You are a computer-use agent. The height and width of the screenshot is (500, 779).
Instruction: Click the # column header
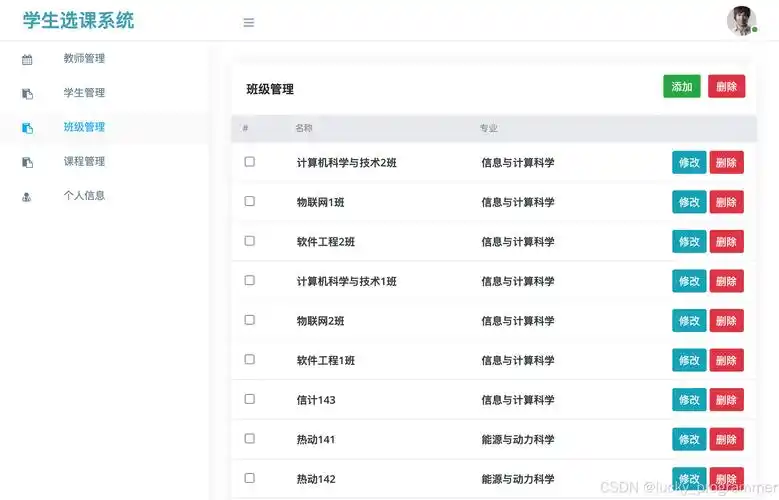click(x=245, y=128)
